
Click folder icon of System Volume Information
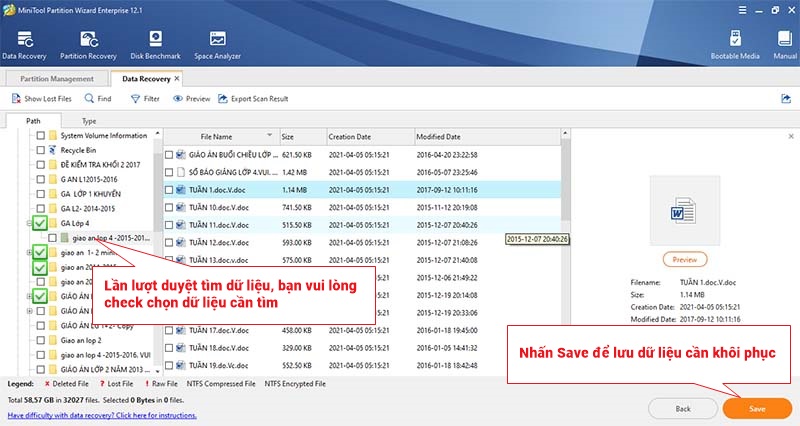(53, 136)
